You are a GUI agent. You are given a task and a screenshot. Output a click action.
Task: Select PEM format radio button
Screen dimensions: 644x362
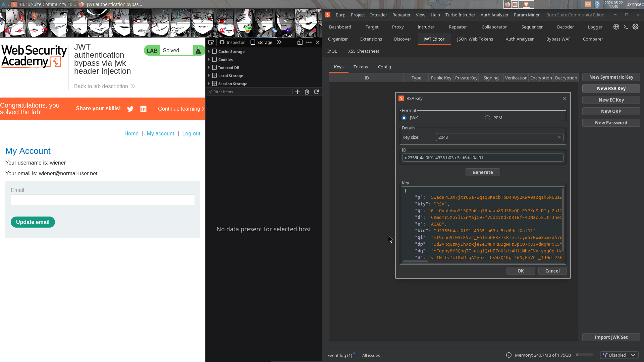pyautogui.click(x=487, y=118)
